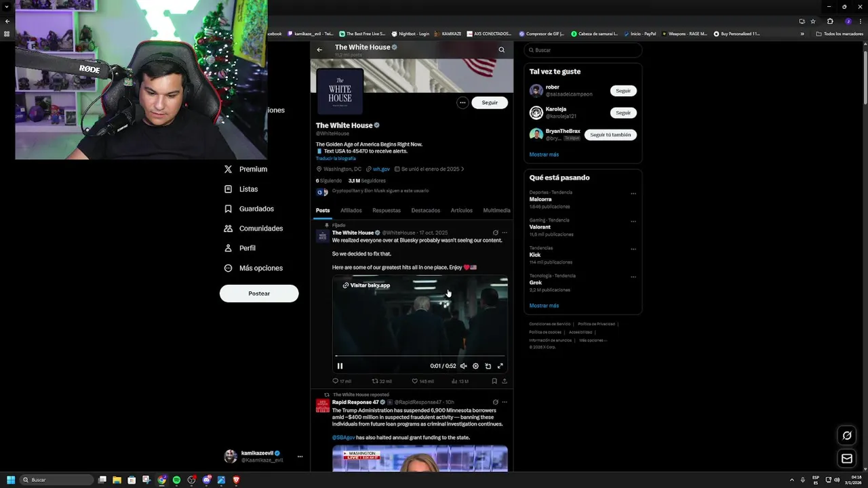Open Comunidades in the sidebar
Image resolution: width=868 pixels, height=488 pixels.
click(x=254, y=228)
